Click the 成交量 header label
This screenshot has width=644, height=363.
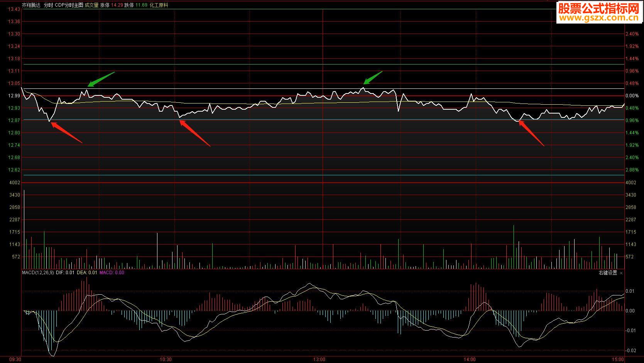(91, 5)
